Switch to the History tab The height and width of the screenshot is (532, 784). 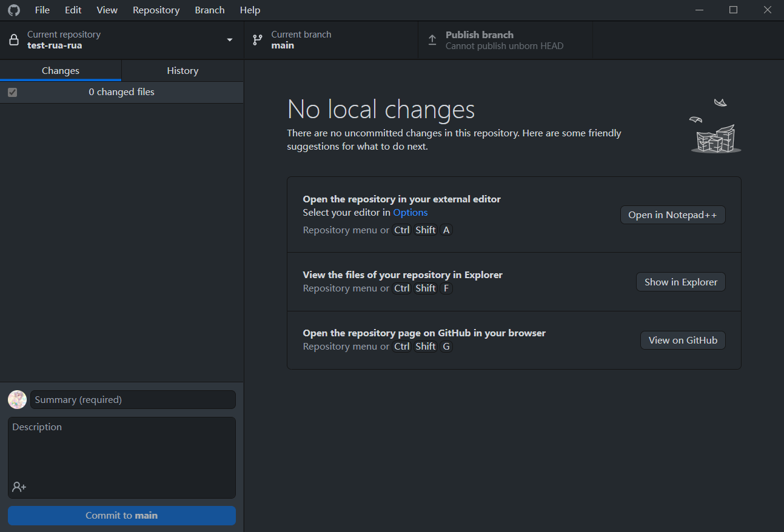coord(183,71)
